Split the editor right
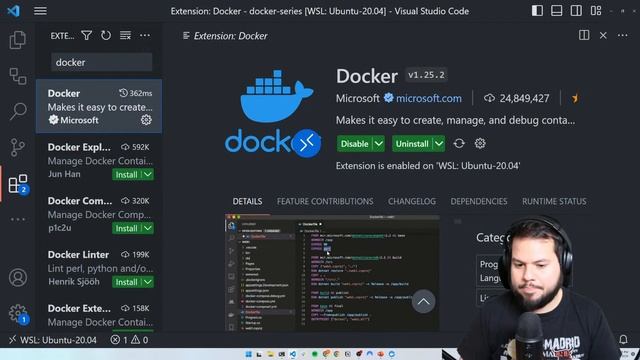 click(x=584, y=36)
